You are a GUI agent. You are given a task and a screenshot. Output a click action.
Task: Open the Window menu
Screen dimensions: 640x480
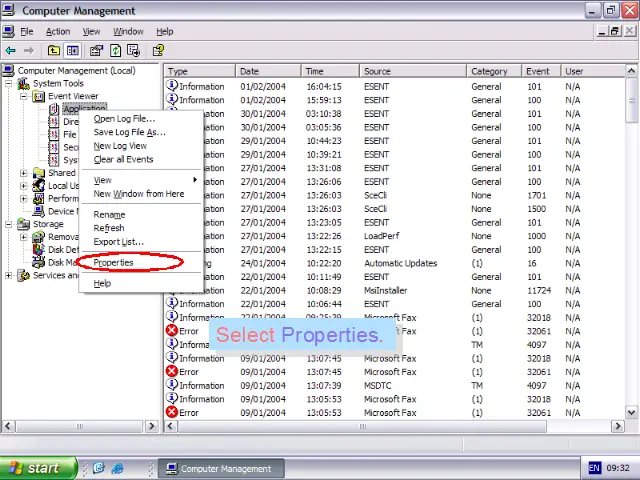[x=128, y=31]
